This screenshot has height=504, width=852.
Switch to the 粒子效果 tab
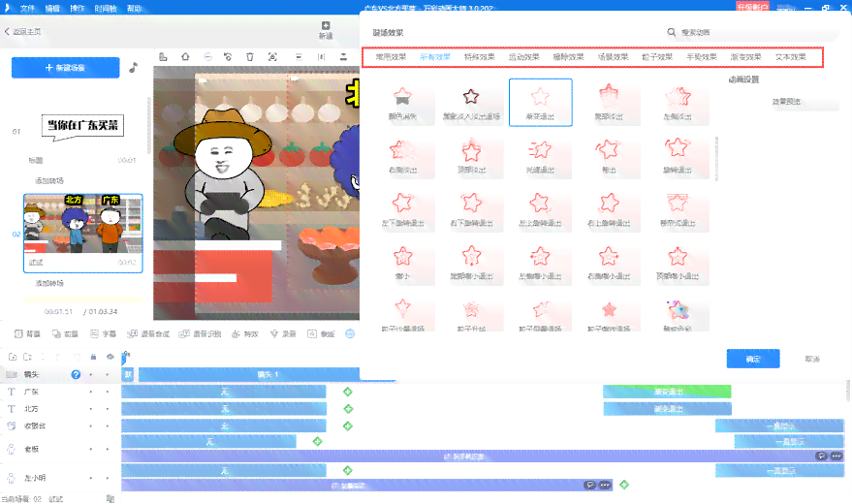click(x=657, y=57)
